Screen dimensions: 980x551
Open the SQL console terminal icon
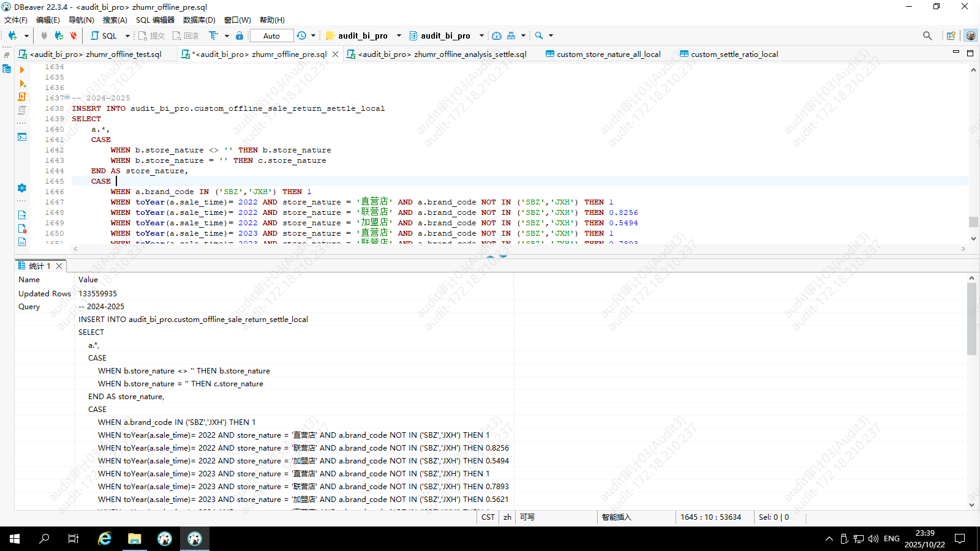pyautogui.click(x=22, y=137)
